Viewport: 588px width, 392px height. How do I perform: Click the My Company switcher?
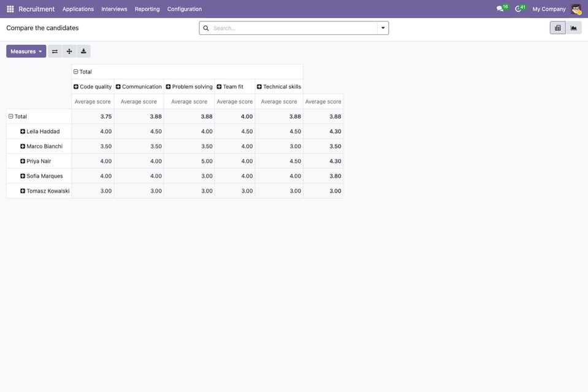[549, 9]
